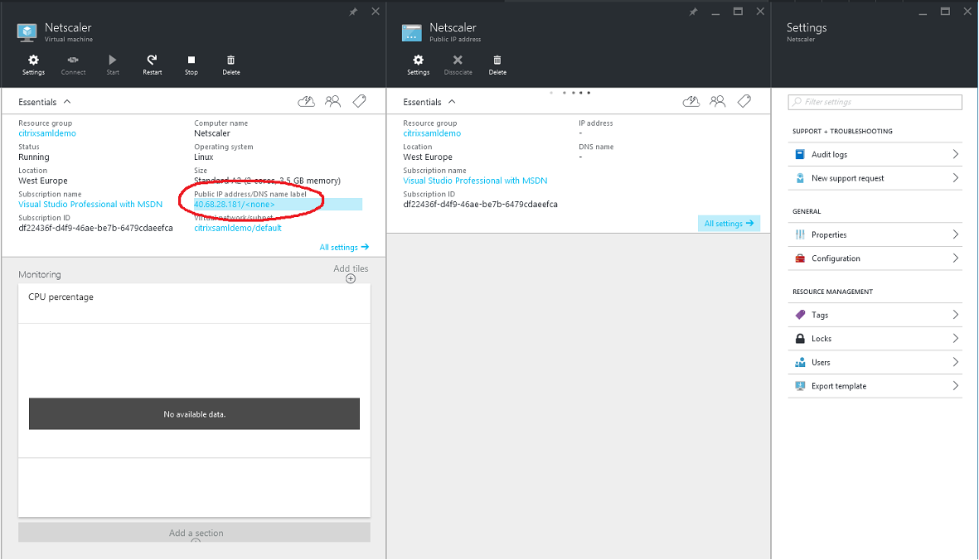Select Locks under Resource Management
This screenshot has height=560, width=979.
tap(875, 339)
